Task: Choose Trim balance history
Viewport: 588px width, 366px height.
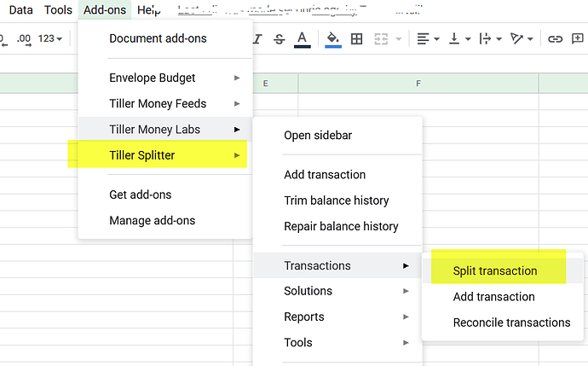Action: click(337, 200)
